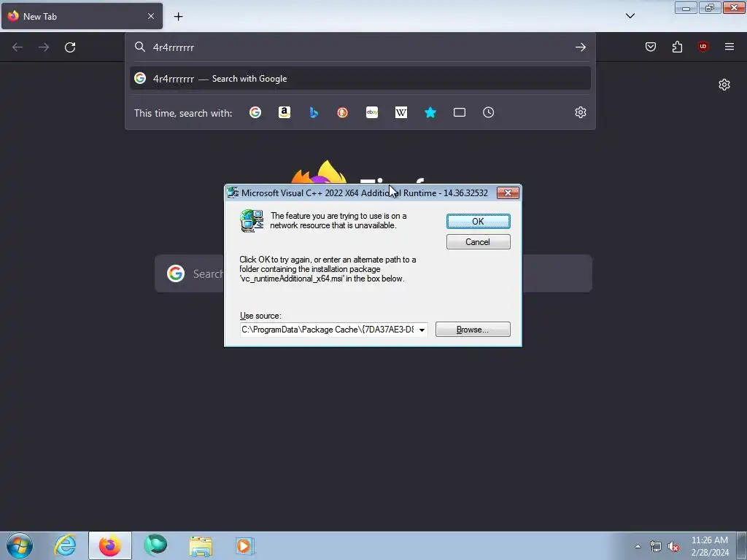Go forward one page
This screenshot has width=747, height=560.
coord(44,47)
